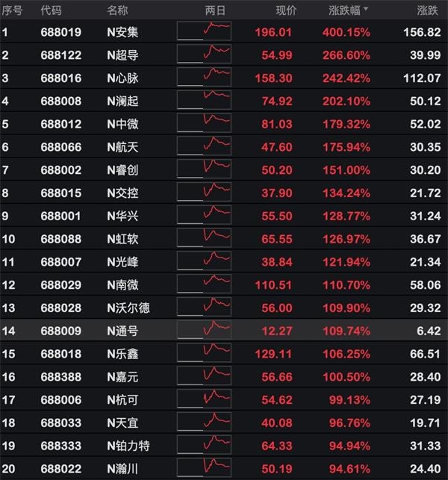Open N通号 two-day trend chart
This screenshot has width=448, height=480.
click(x=204, y=329)
